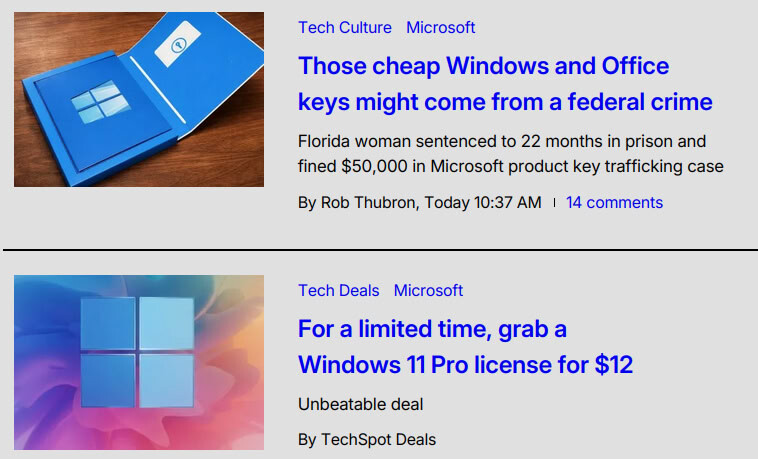This screenshot has height=459, width=758.
Task: Open the Tech Culture category
Action: pyautogui.click(x=345, y=28)
